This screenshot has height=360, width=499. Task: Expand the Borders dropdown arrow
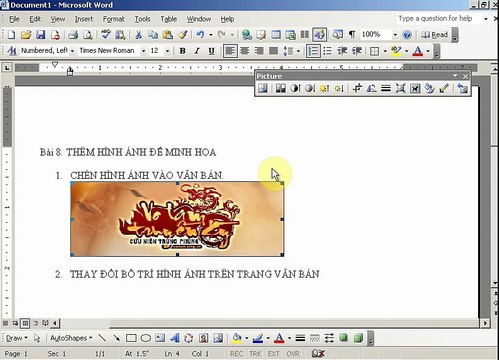(385, 51)
